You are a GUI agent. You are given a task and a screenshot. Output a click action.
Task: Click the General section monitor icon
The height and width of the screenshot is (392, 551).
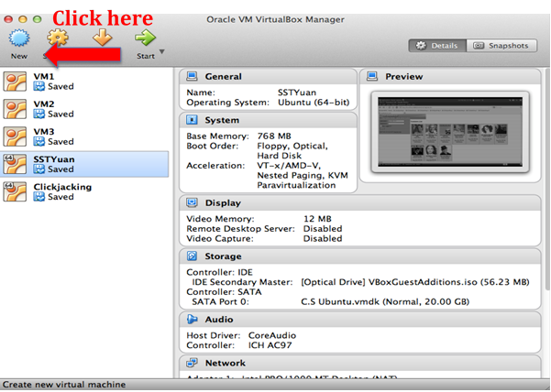coord(192,76)
